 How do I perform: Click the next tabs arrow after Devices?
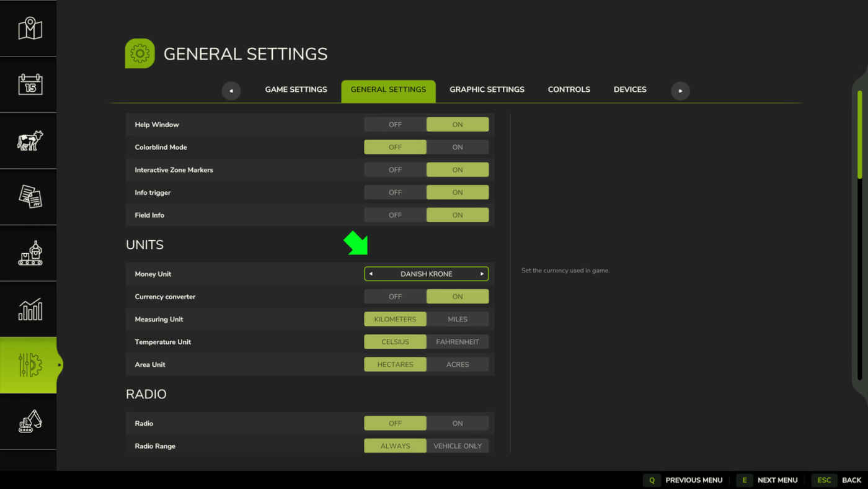[680, 91]
